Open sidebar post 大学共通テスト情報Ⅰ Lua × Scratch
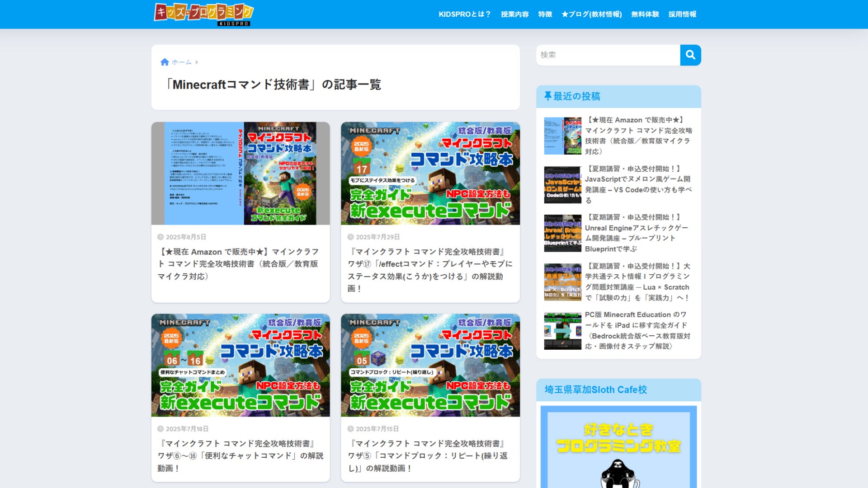 point(638,282)
